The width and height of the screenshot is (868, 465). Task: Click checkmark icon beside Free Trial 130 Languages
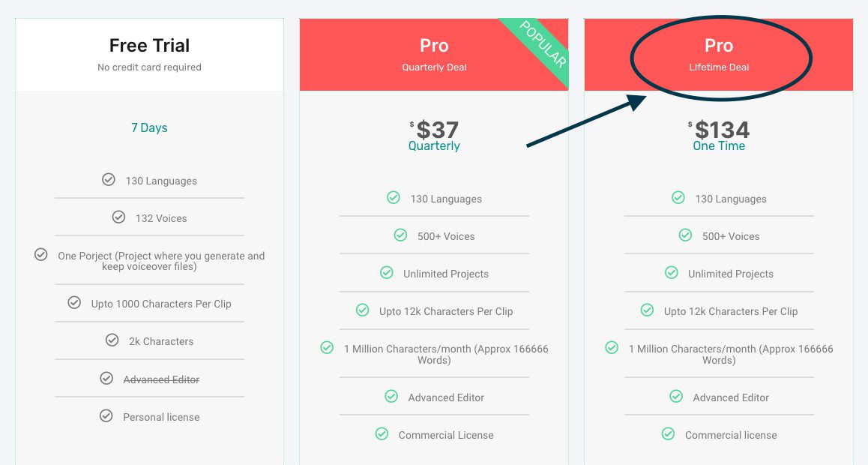109,180
